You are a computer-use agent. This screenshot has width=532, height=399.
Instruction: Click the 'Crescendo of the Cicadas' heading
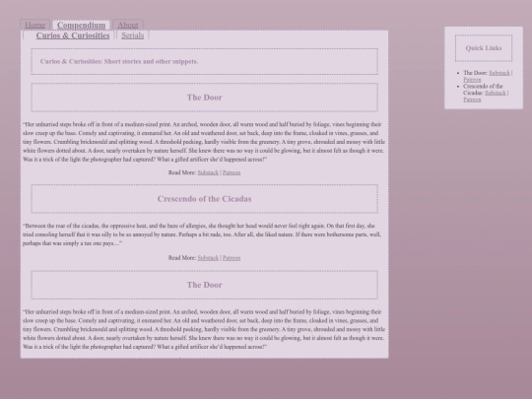(x=204, y=199)
